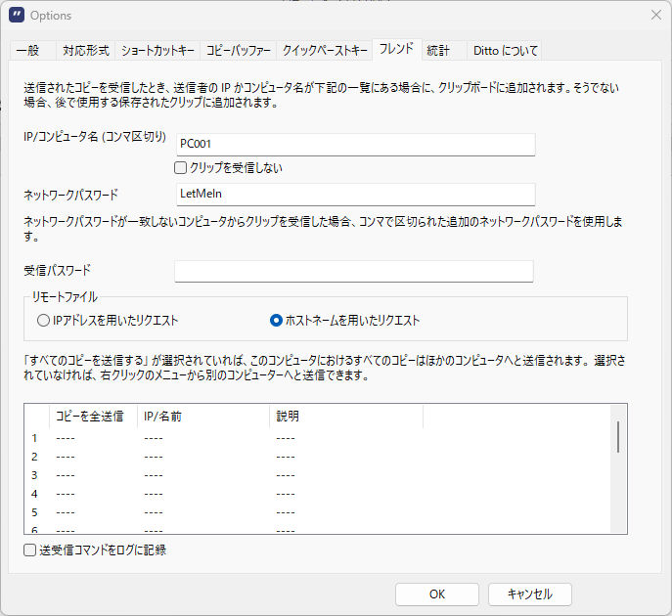This screenshot has width=672, height=616.
Task: Click the Ditto app icon in title bar
Action: pyautogui.click(x=17, y=15)
